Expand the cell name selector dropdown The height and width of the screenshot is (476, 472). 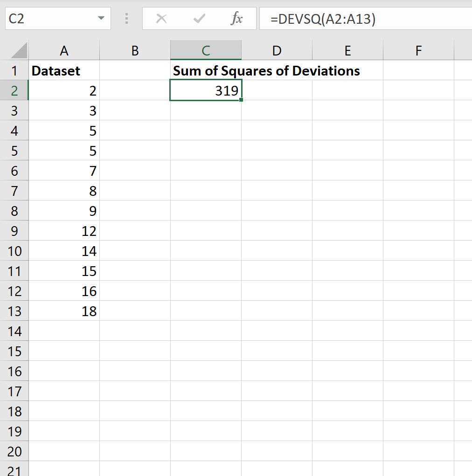tap(101, 19)
